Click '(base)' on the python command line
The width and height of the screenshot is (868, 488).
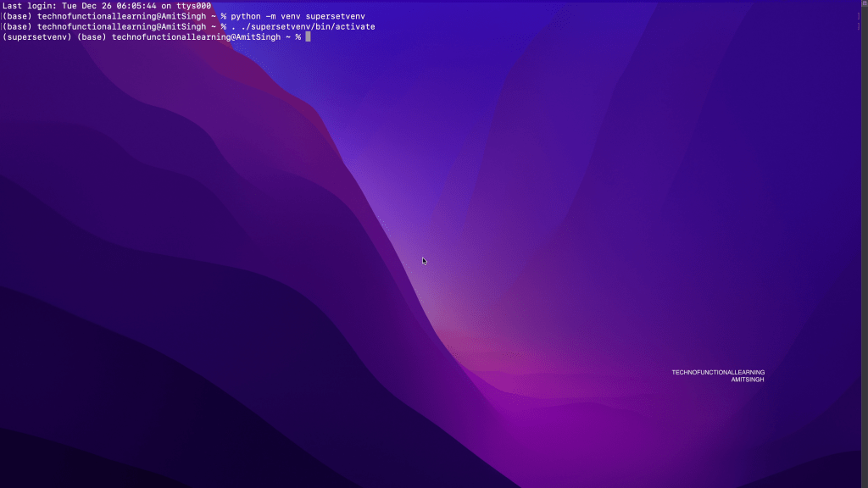[x=18, y=16]
